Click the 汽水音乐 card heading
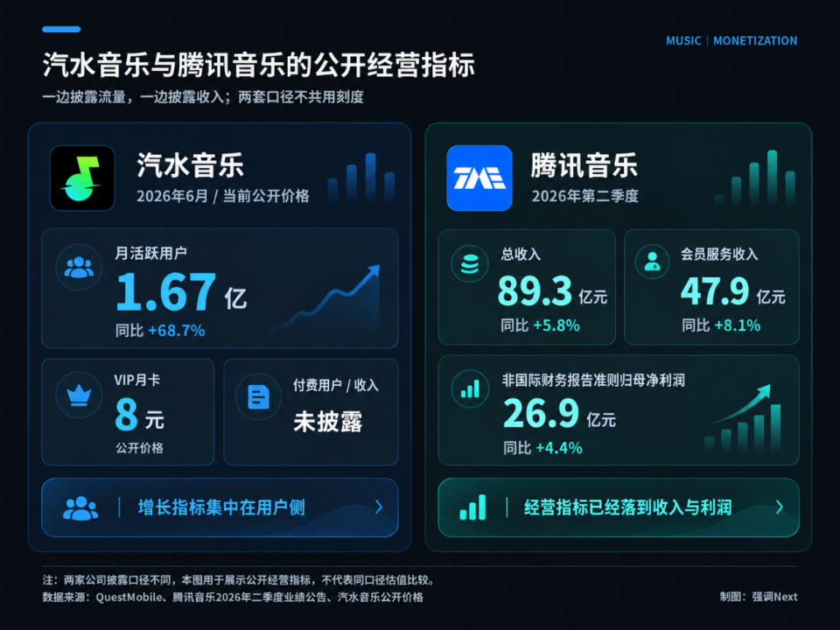840x630 pixels. [x=190, y=164]
